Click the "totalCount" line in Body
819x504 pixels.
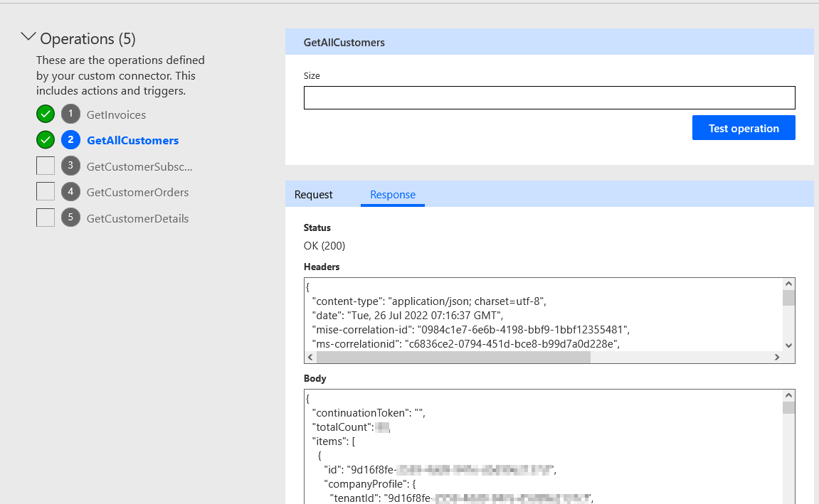[x=351, y=427]
